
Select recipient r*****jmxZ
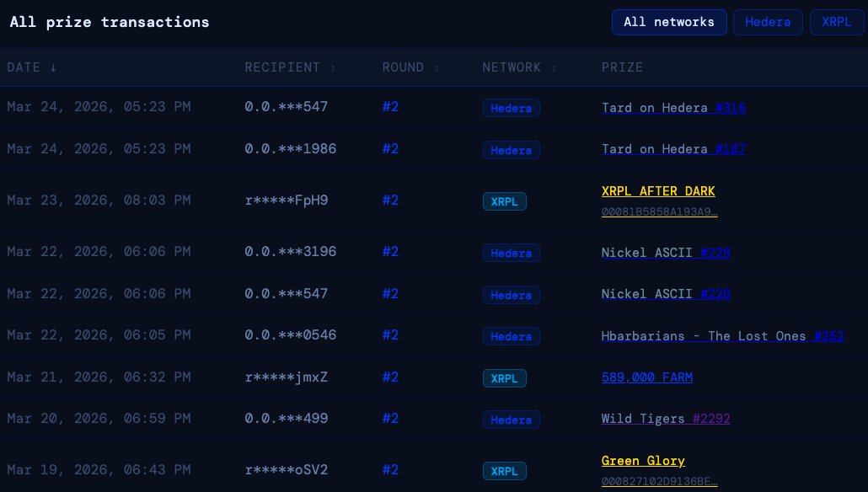click(287, 377)
